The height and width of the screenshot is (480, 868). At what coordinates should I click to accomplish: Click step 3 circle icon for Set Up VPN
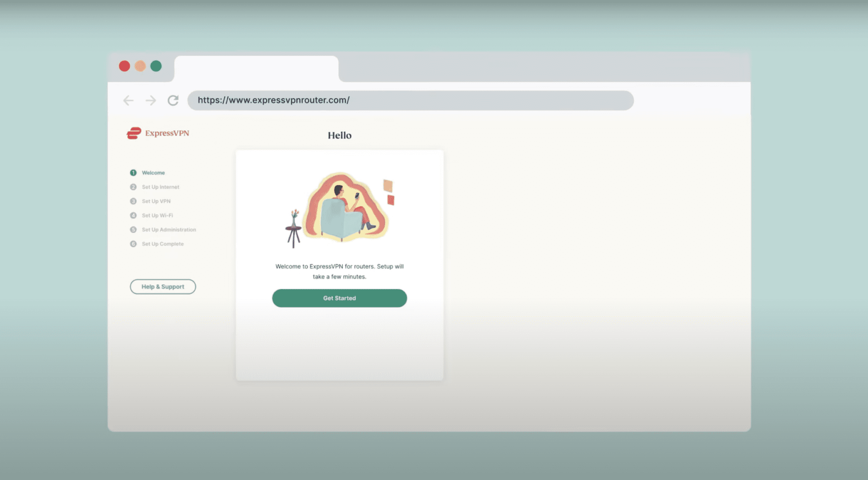133,201
